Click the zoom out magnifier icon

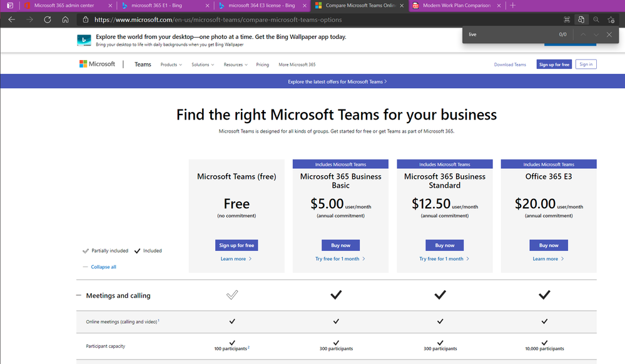point(596,19)
